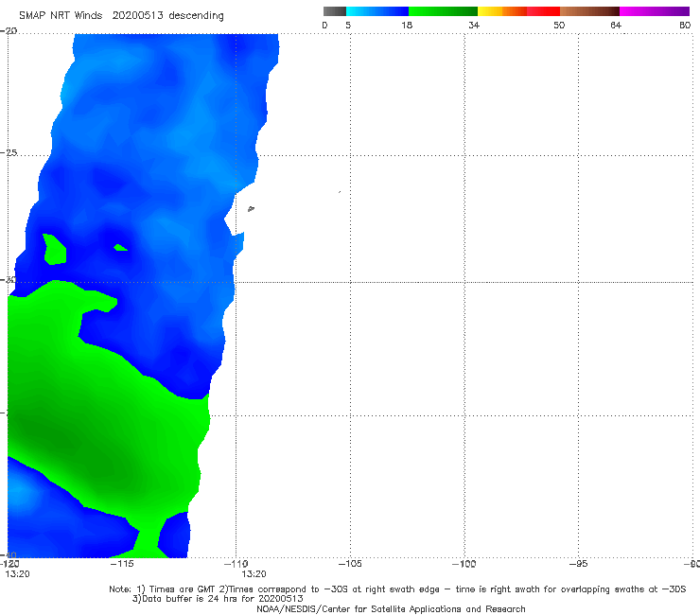Screen dimensions: 700x615
Task: Click the -20 latitude axis label
Action: click(x=9, y=31)
